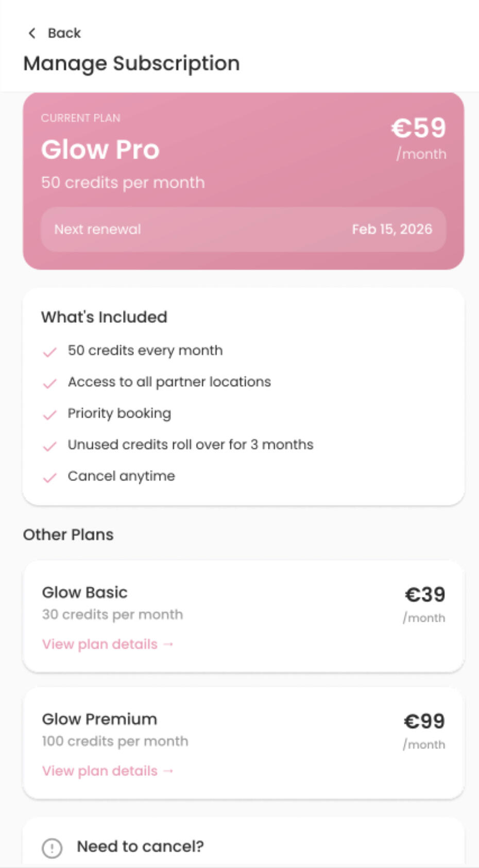Viewport: 479px width, 868px height.
Task: Open View plan details for Glow Premium
Action: pyautogui.click(x=108, y=771)
